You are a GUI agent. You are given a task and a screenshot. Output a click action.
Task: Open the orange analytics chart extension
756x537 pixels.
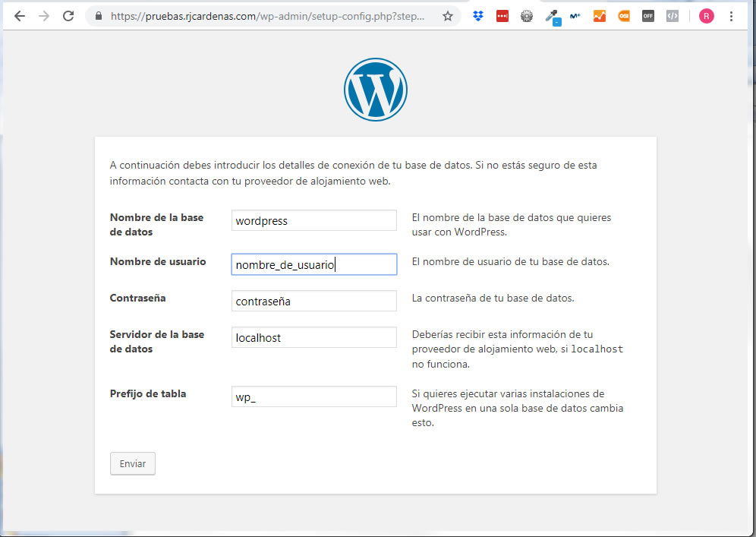click(x=600, y=16)
